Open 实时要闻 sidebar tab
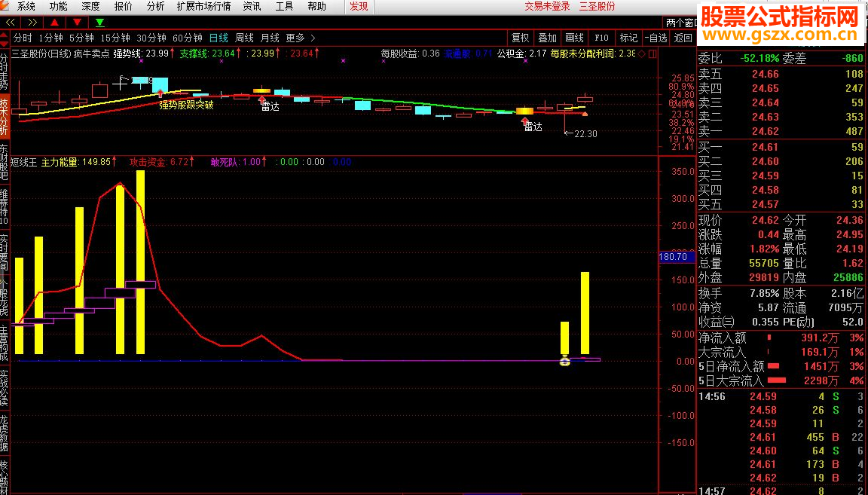This screenshot has width=868, height=495. click(5, 252)
